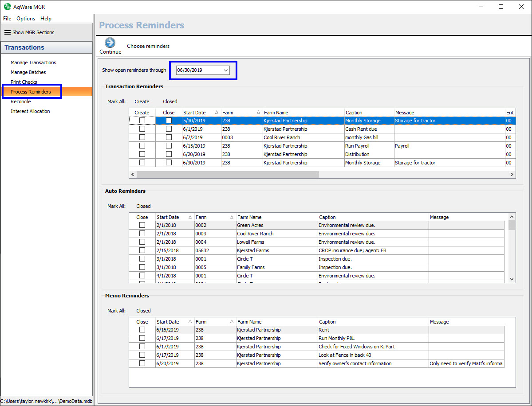
Task: Sort Transaction Reminders by Start Date arrow
Action: (217, 113)
